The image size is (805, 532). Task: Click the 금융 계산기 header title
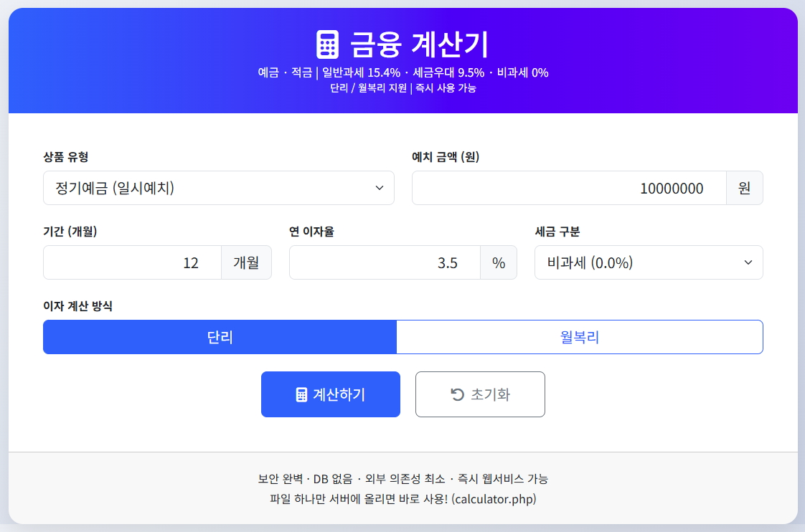click(419, 44)
